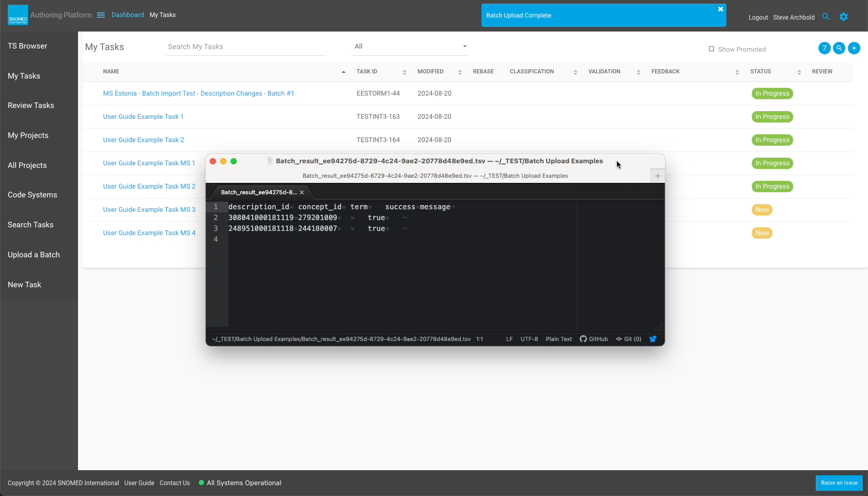Open User Guide Example Task 1

click(143, 117)
